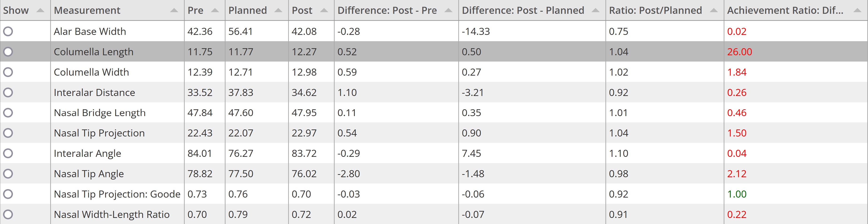Select the Nasal Tip Angle radio button

[8, 173]
